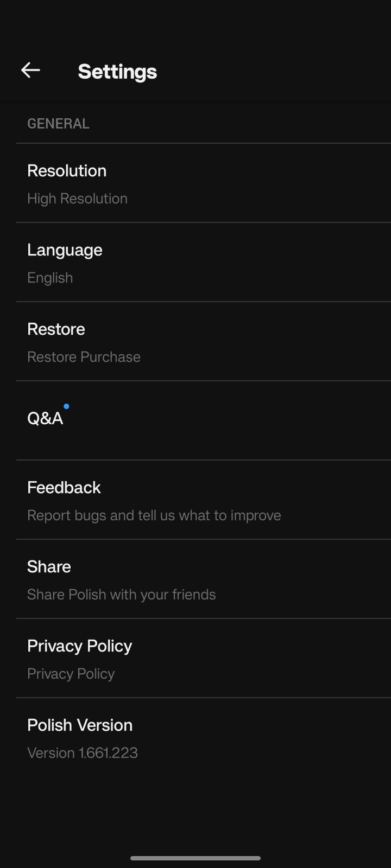Viewport: 391px width, 868px height.
Task: Select the High Resolution value text
Action: point(77,199)
